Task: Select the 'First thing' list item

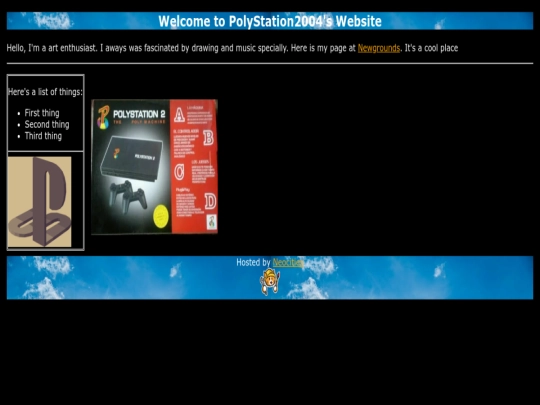Action: pos(42,113)
